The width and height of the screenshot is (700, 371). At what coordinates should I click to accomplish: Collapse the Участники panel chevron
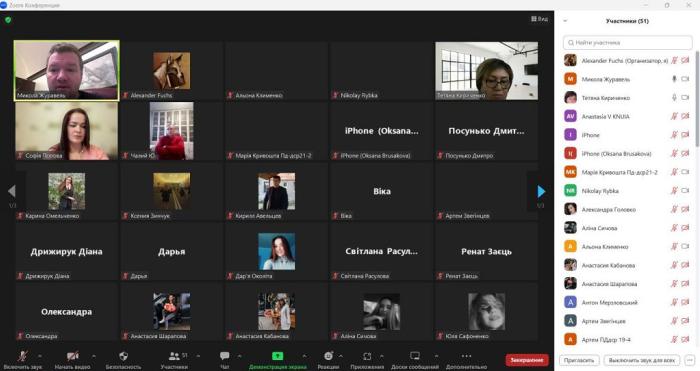coord(565,21)
